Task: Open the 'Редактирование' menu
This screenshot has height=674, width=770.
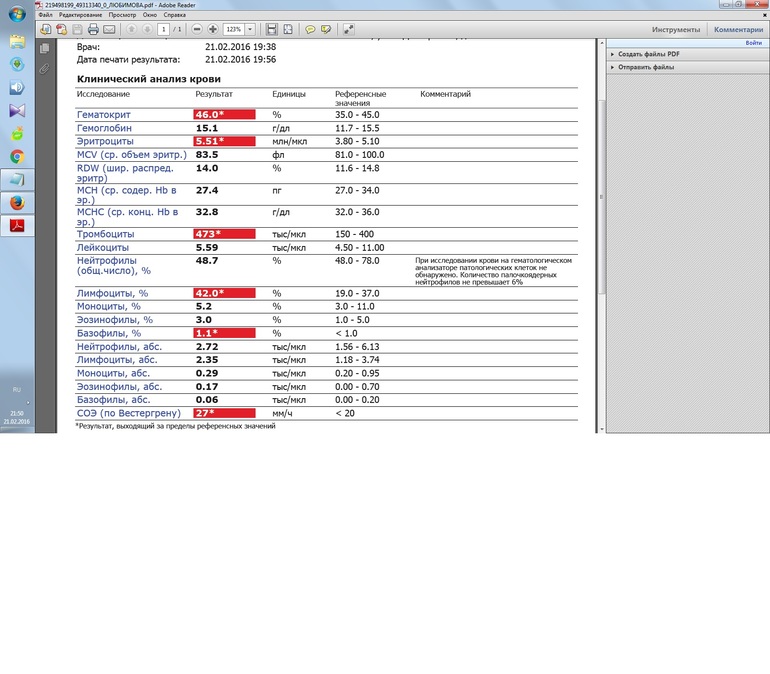Action: (x=79, y=16)
